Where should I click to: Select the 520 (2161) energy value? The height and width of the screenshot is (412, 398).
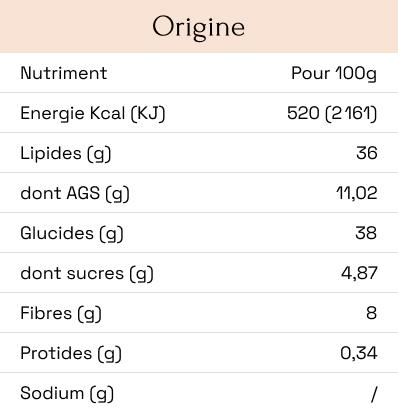coord(332,113)
